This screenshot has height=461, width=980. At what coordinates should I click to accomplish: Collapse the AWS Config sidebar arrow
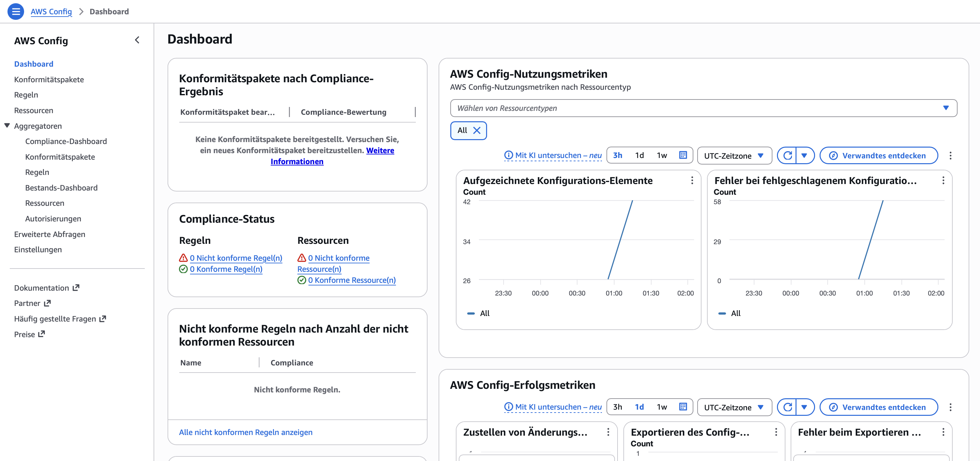pyautogui.click(x=137, y=40)
